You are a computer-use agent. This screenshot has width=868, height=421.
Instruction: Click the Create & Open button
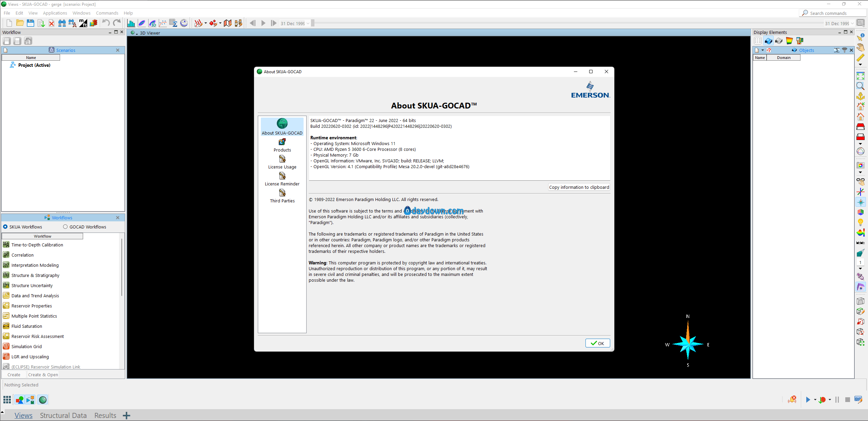[43, 375]
